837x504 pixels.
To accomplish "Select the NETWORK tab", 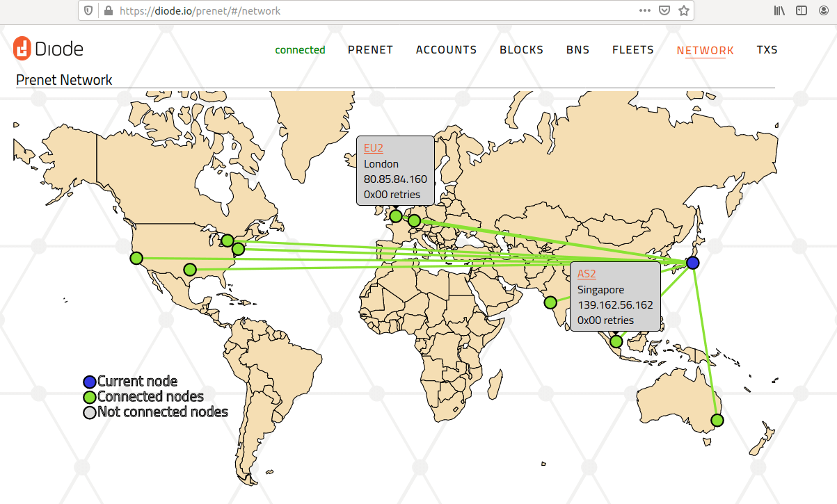I will click(x=705, y=51).
